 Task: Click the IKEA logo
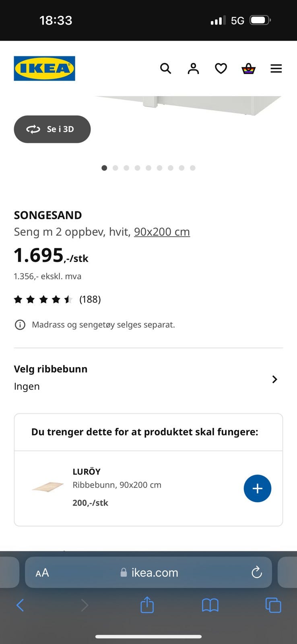44,68
